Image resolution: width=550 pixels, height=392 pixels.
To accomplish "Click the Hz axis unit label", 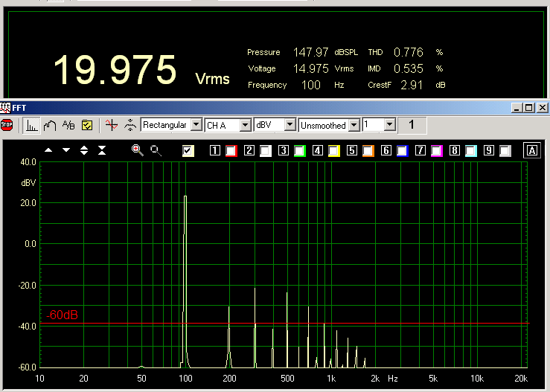I will [x=393, y=379].
